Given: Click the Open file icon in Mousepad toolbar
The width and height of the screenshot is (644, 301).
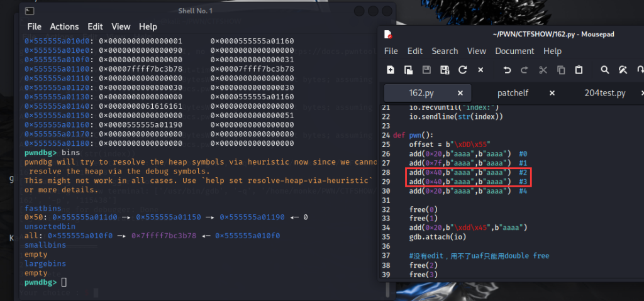Looking at the screenshot, I should coord(408,70).
